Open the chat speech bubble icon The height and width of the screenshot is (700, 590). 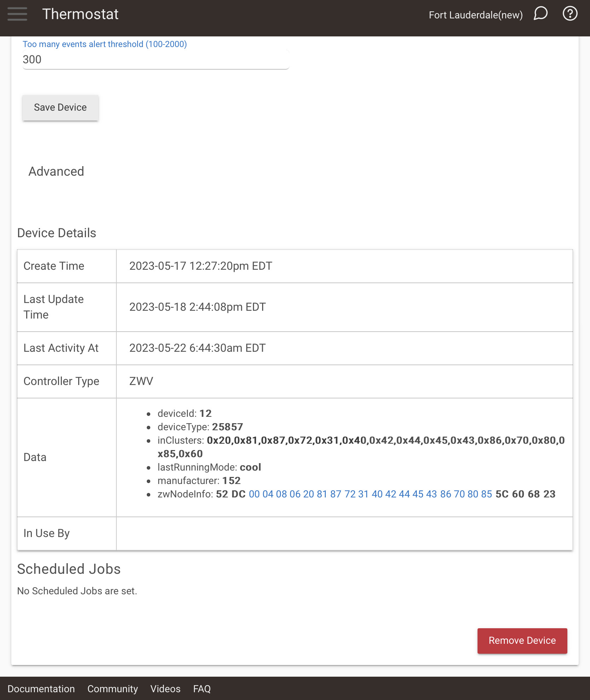tap(540, 14)
